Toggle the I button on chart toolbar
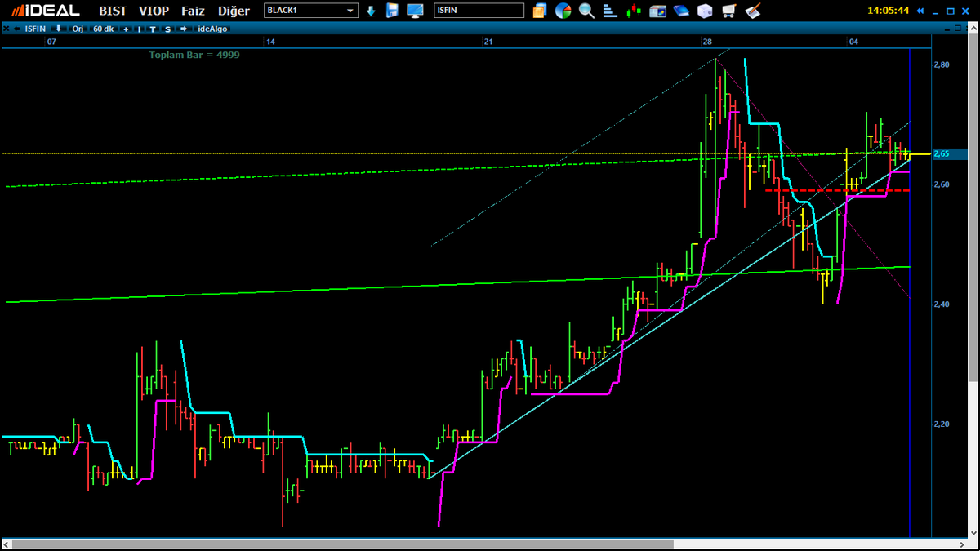 pyautogui.click(x=140, y=29)
